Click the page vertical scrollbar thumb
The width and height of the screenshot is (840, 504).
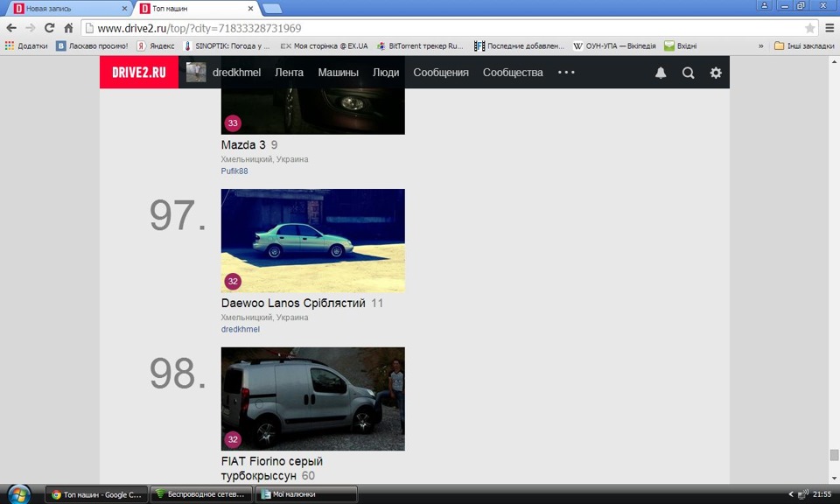tap(834, 455)
